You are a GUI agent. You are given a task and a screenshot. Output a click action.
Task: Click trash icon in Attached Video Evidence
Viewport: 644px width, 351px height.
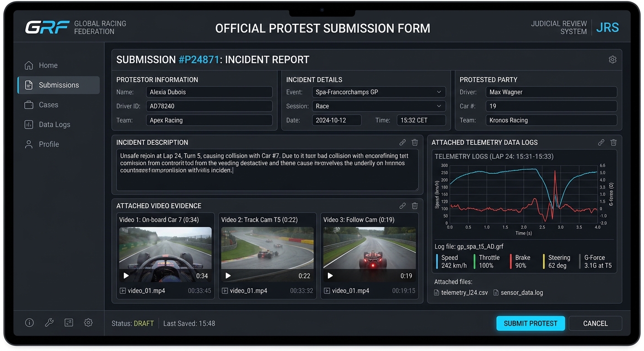point(414,206)
